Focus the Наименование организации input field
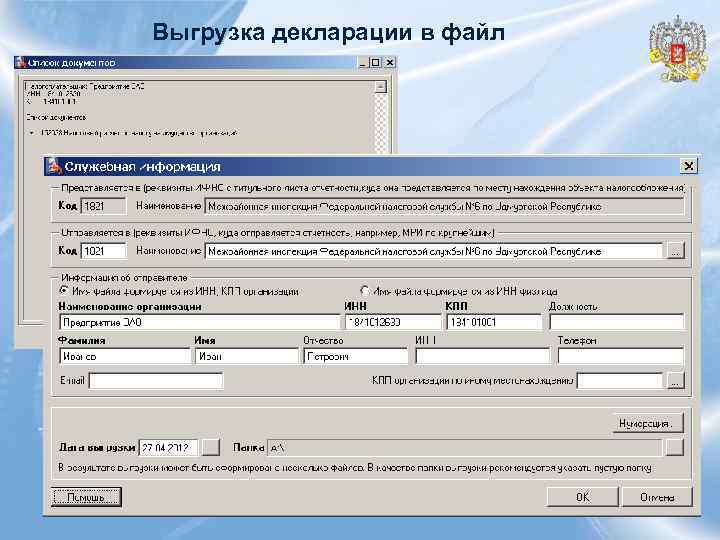 [x=199, y=322]
